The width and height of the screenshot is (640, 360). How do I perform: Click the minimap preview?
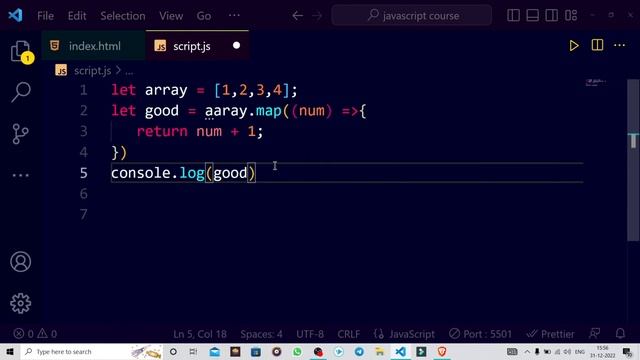(596, 82)
